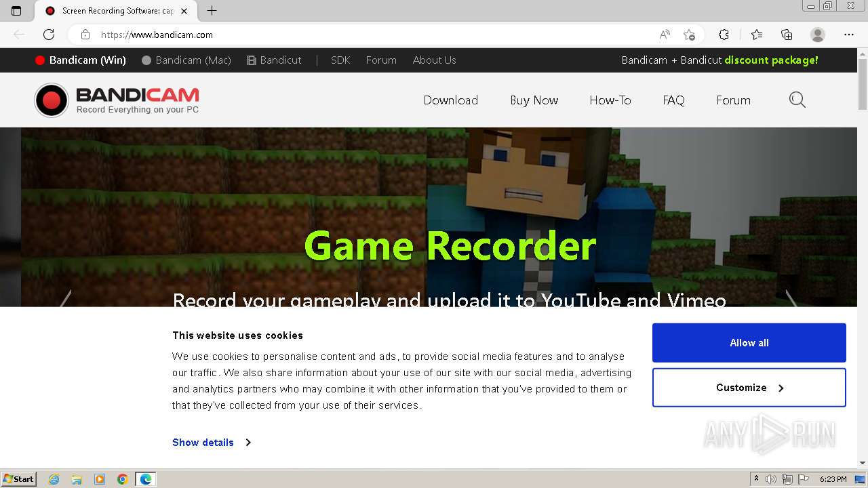Open the site search magnifier
Screen dimensions: 868x488
[x=797, y=100]
